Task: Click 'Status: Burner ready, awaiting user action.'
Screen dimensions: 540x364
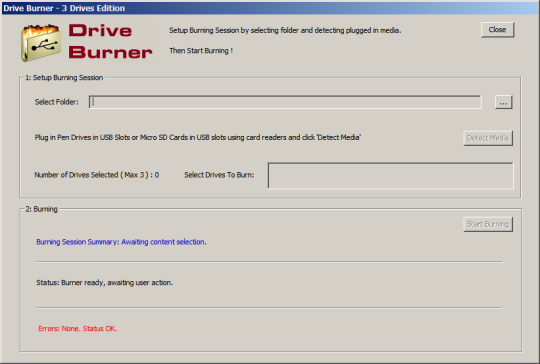Action: click(105, 283)
